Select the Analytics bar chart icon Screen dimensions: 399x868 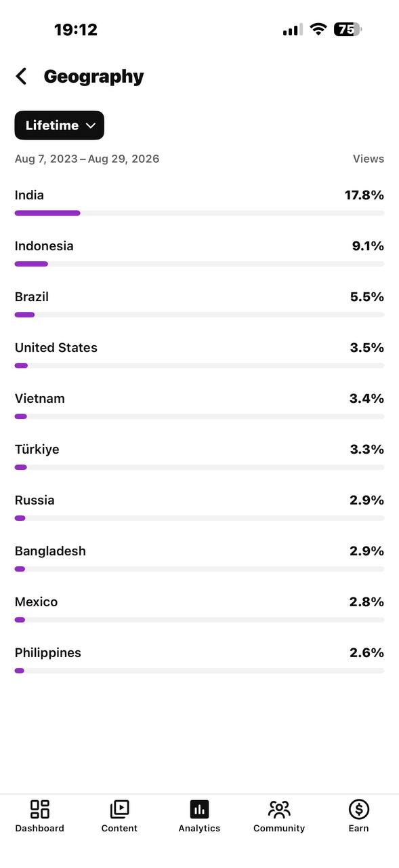tap(199, 809)
